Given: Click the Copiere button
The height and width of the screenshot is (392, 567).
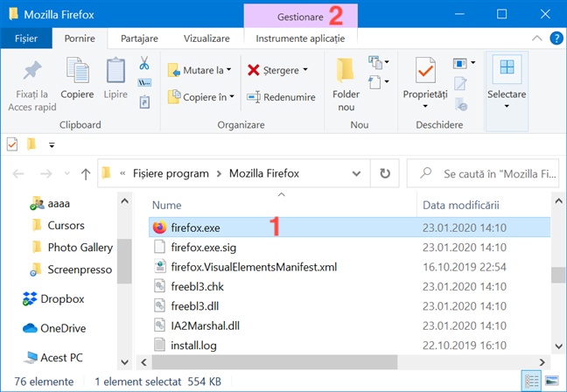Looking at the screenshot, I should pos(77,79).
